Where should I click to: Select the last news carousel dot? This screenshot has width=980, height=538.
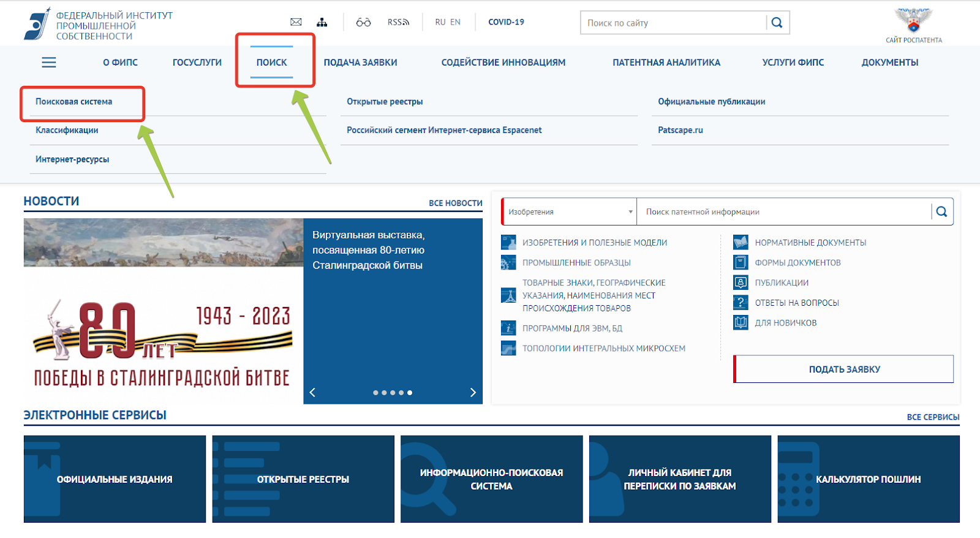tap(410, 393)
